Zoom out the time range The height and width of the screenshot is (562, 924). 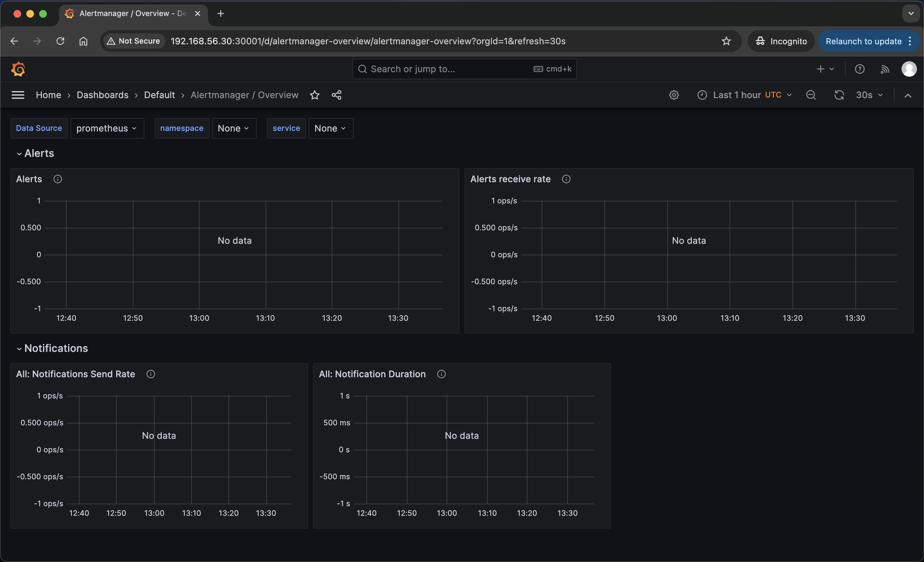point(811,95)
